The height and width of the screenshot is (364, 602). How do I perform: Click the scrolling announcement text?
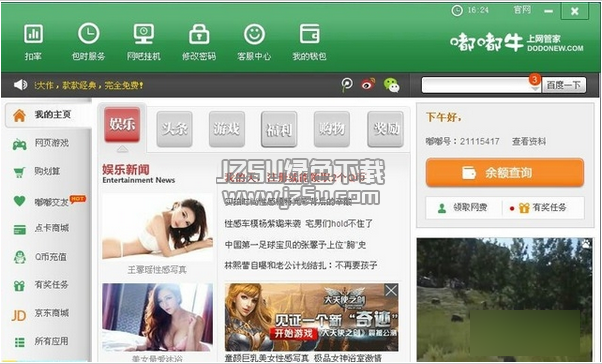point(89,85)
